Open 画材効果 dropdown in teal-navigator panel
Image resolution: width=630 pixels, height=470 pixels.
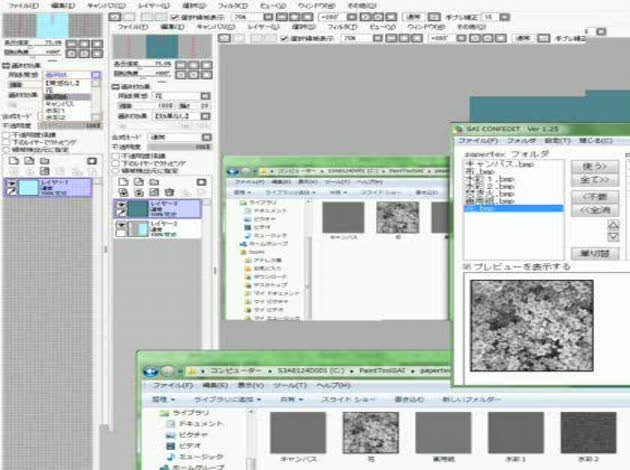pyautogui.click(x=205, y=116)
